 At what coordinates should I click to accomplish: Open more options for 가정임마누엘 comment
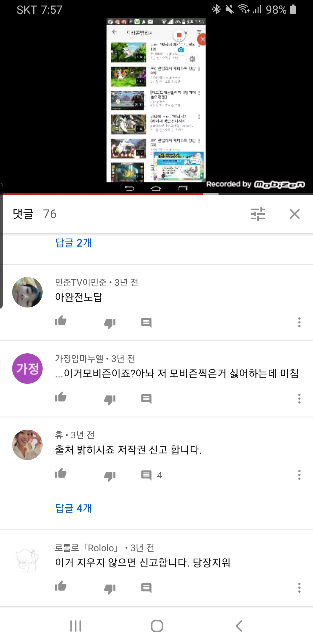point(299,399)
